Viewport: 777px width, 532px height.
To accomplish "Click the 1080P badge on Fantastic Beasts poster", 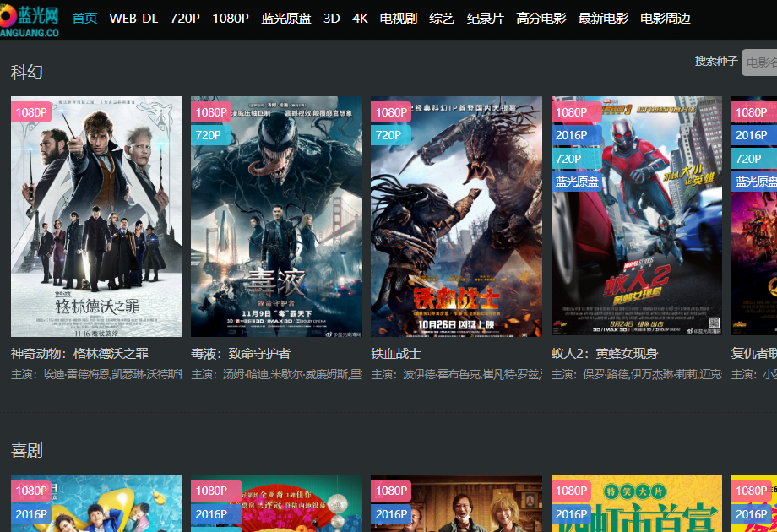I will pos(32,112).
